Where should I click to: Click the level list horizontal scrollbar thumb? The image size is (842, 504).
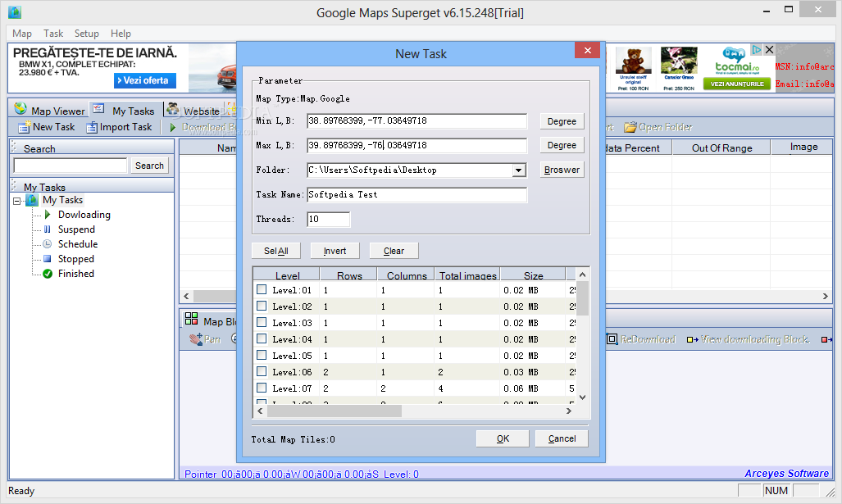click(334, 411)
